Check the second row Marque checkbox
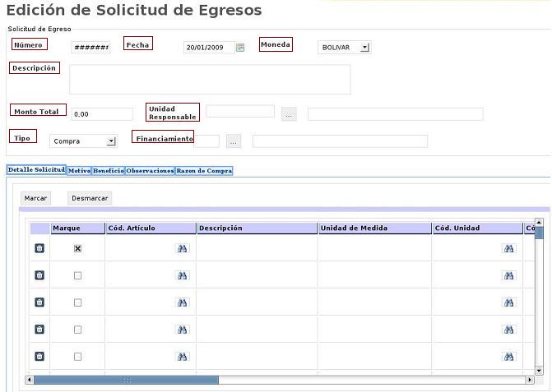This screenshot has width=552, height=392. coord(78,275)
